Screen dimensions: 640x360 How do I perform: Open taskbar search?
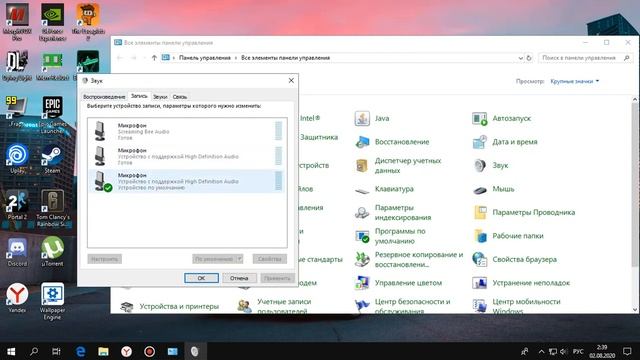coord(34,351)
